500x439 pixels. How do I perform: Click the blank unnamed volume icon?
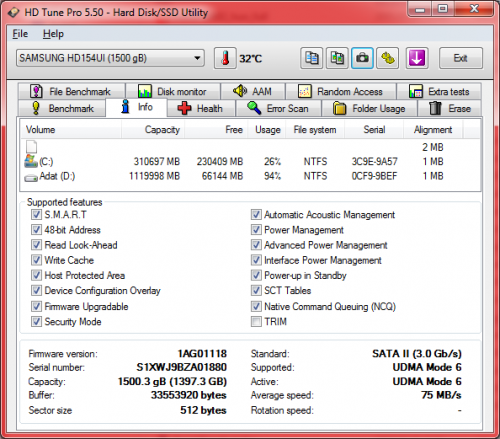[31, 147]
